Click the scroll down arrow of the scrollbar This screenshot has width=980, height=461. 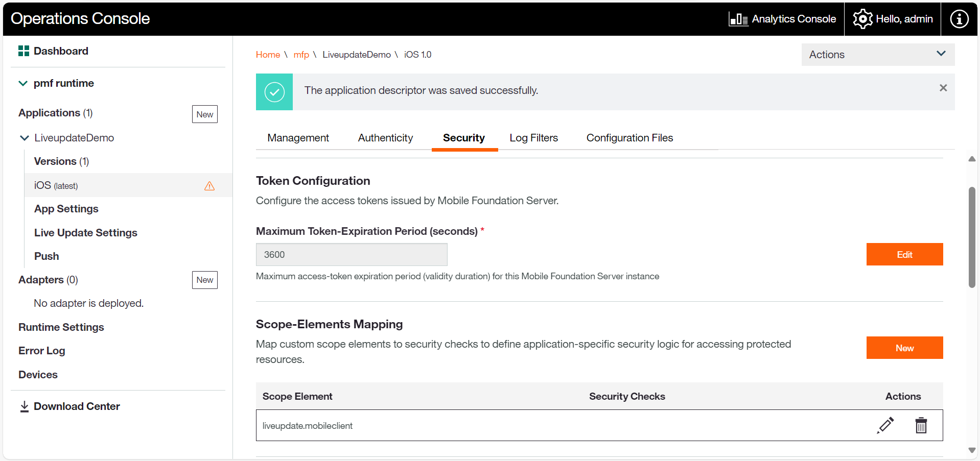pos(972,450)
